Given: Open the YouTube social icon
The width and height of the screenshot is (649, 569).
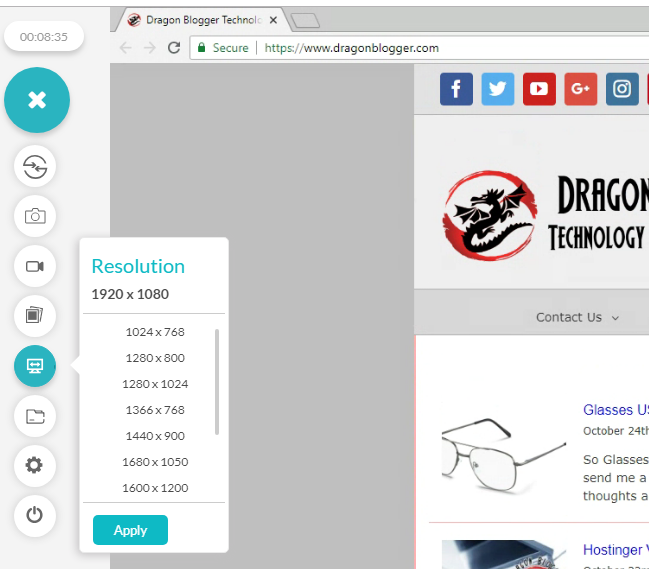Looking at the screenshot, I should 539,89.
